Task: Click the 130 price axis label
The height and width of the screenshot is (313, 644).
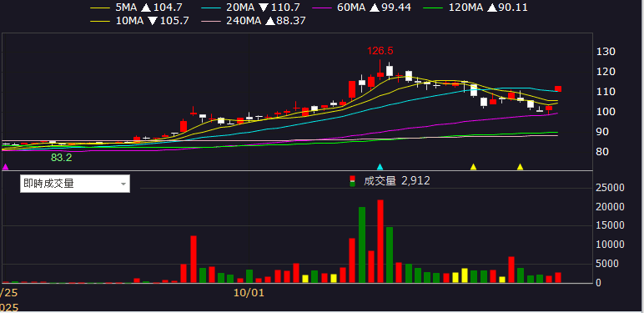Action: tap(606, 52)
